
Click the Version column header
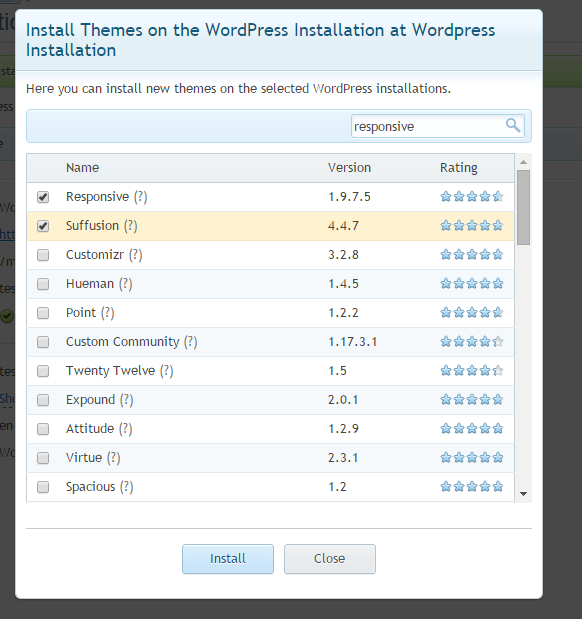tap(349, 168)
